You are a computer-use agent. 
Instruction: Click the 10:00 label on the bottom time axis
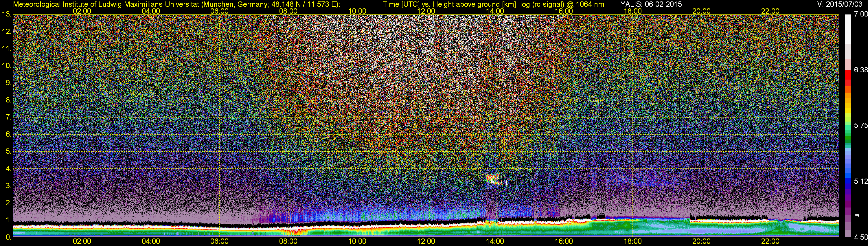click(357, 241)
